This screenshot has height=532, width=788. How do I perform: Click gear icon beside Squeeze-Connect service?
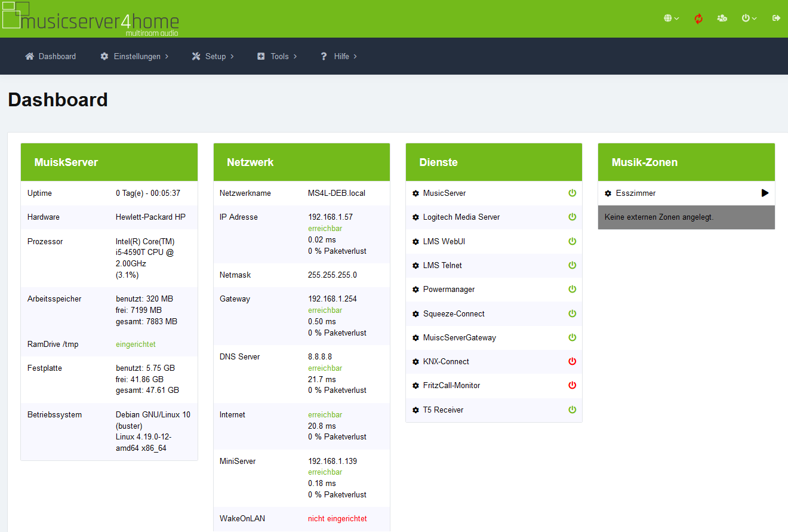(415, 314)
